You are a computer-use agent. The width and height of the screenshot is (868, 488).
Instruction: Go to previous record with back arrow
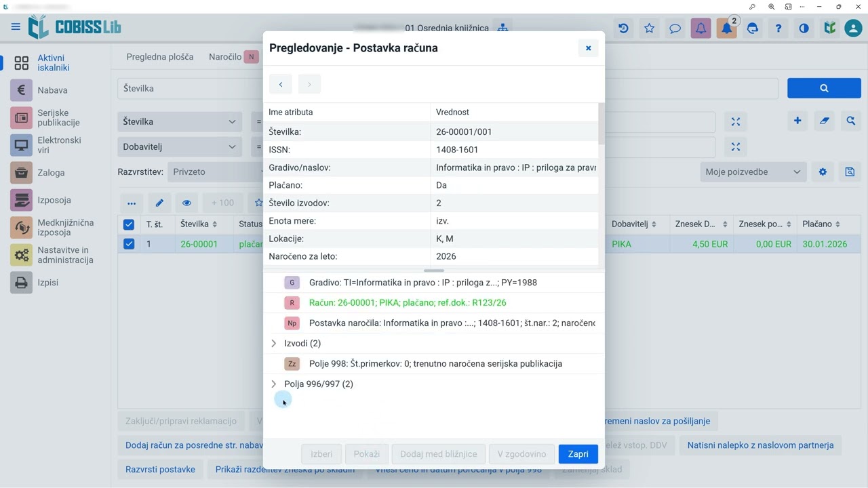(281, 85)
